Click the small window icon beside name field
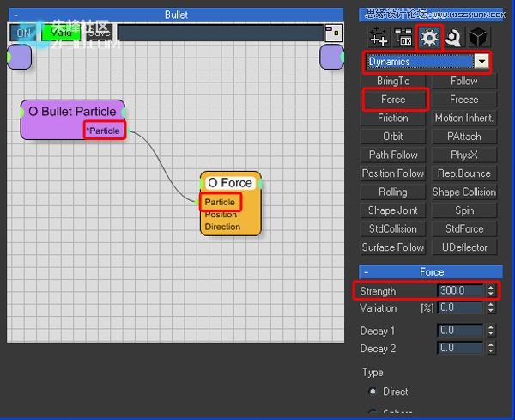This screenshot has height=420, width=515. coord(334,33)
